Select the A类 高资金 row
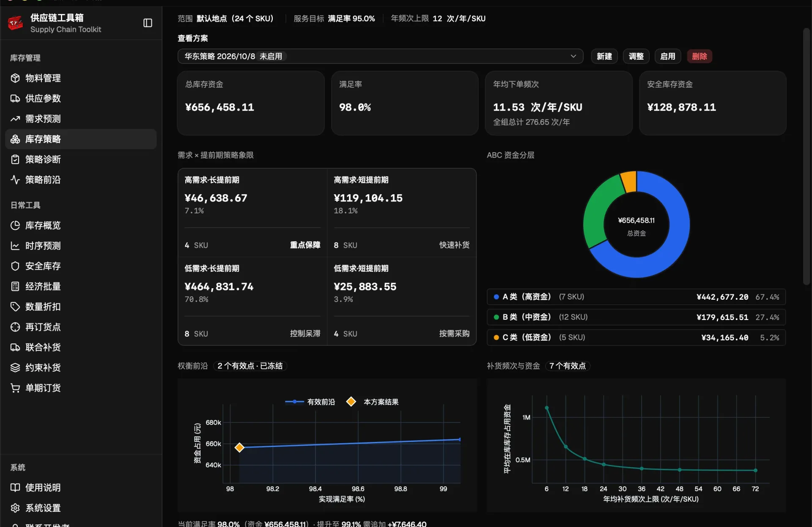Viewport: 812px width, 527px height. click(636, 297)
